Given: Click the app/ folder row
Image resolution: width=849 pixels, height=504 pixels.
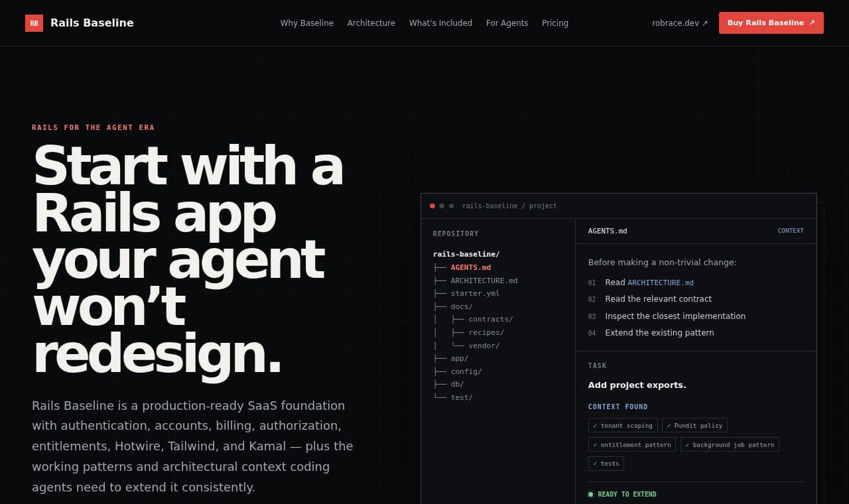Looking at the screenshot, I should (x=459, y=358).
